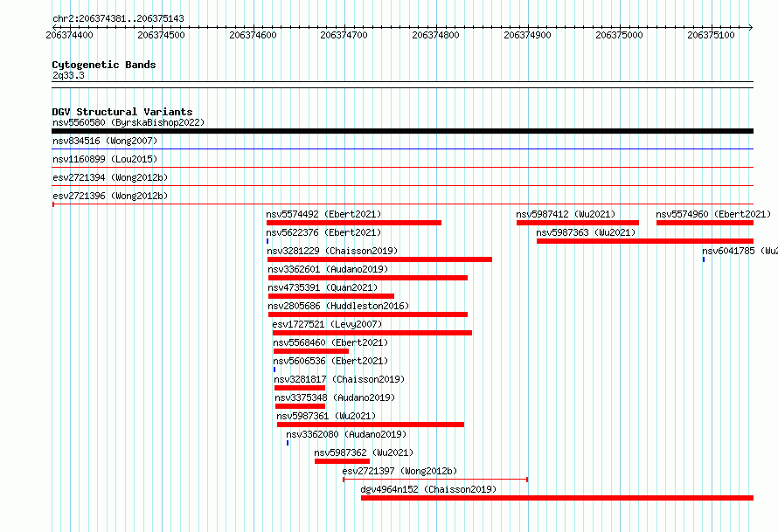The image size is (778, 532).
Task: Open the nsv834516 (Wong2007) variant label
Action: (x=105, y=141)
